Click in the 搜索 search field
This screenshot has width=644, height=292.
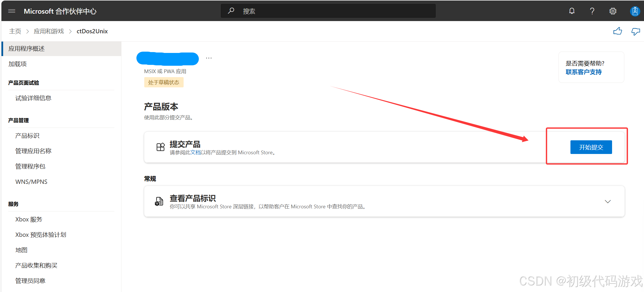[328, 11]
